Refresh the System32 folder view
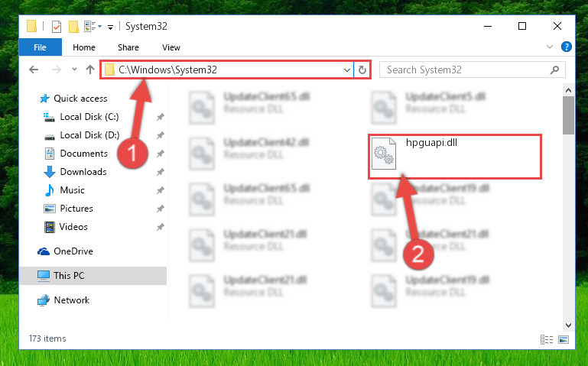The width and height of the screenshot is (588, 366). 362,70
